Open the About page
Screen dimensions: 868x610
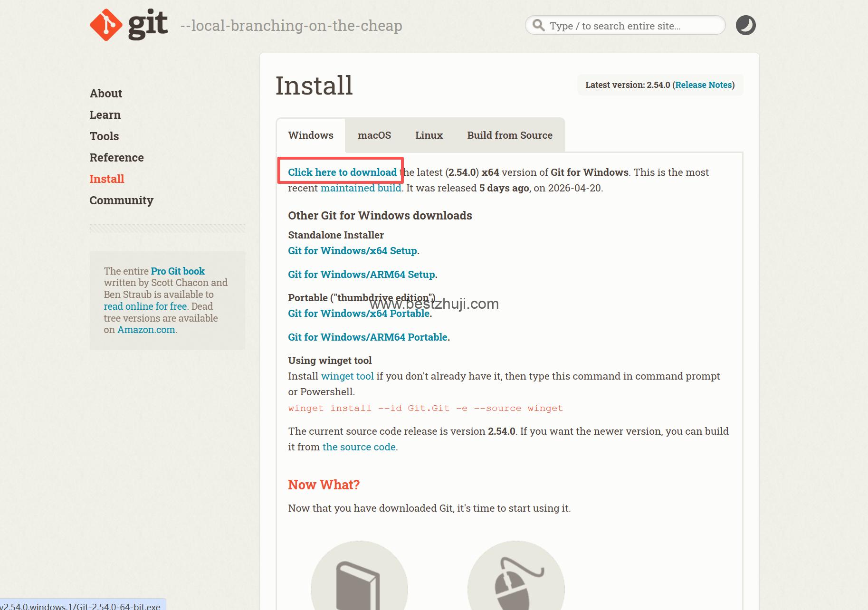click(106, 94)
